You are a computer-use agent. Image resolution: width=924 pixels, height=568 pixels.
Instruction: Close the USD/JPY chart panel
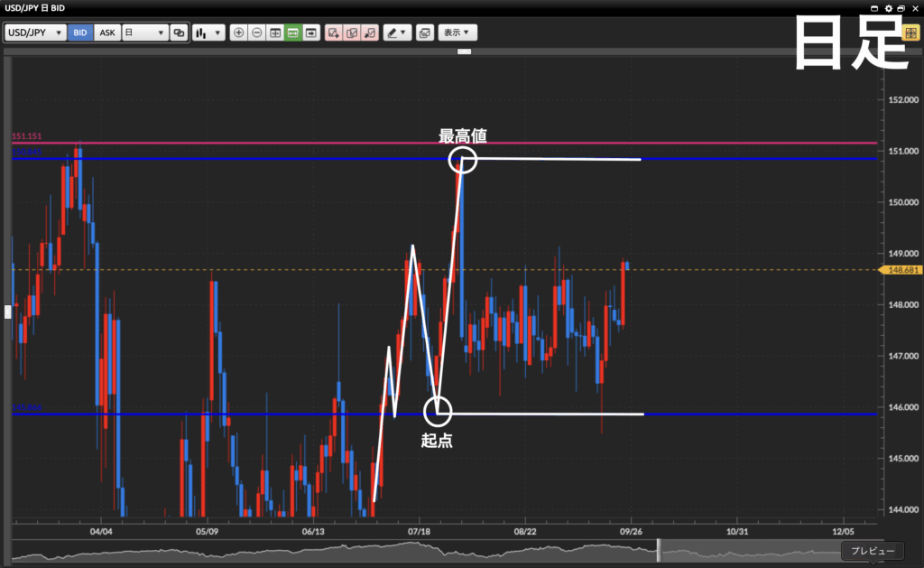coord(915,8)
